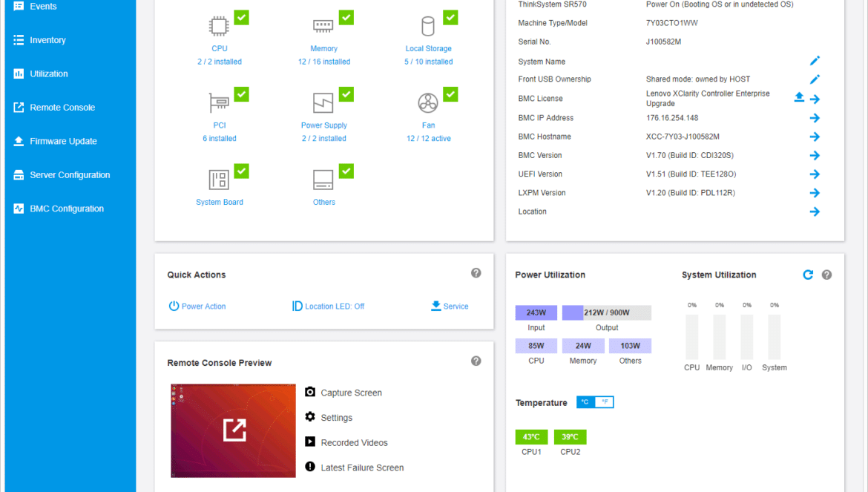Open the Local Storage cylinder icon
This screenshot has width=868, height=492.
428,26
